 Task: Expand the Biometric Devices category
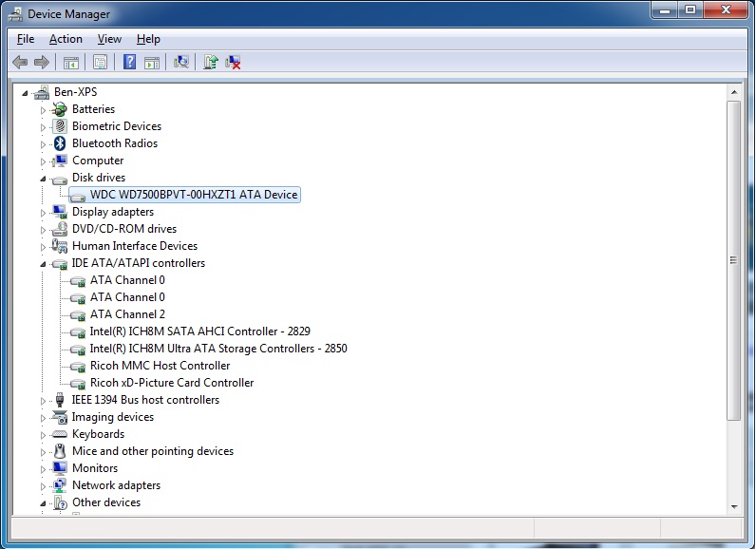tap(43, 127)
